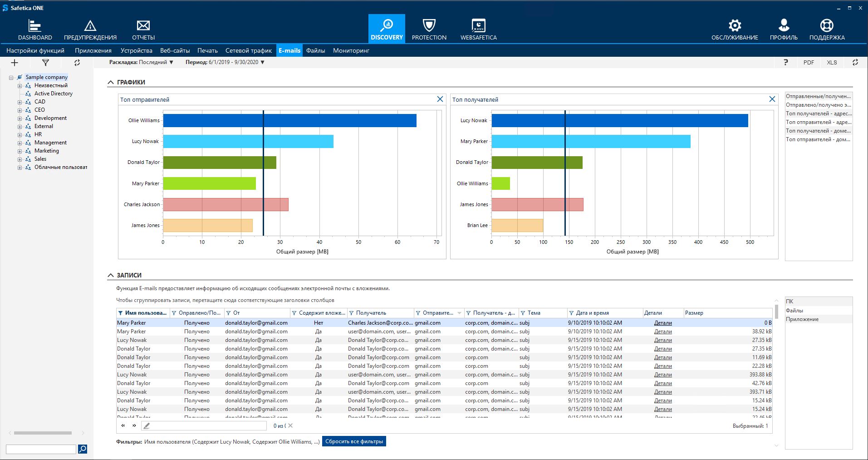Export the report as XLS

coord(831,63)
